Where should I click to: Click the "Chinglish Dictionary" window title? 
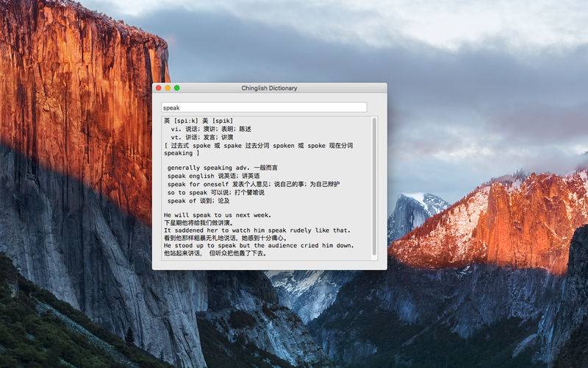[269, 88]
